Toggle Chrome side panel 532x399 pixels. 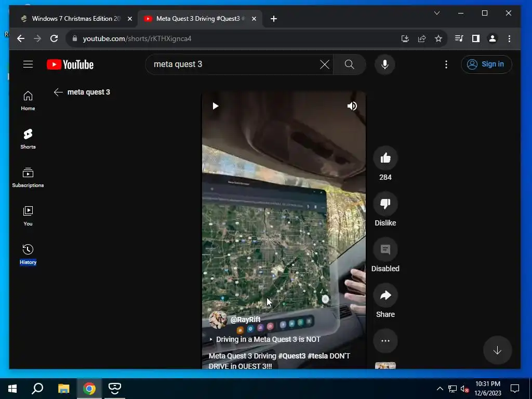click(x=476, y=38)
